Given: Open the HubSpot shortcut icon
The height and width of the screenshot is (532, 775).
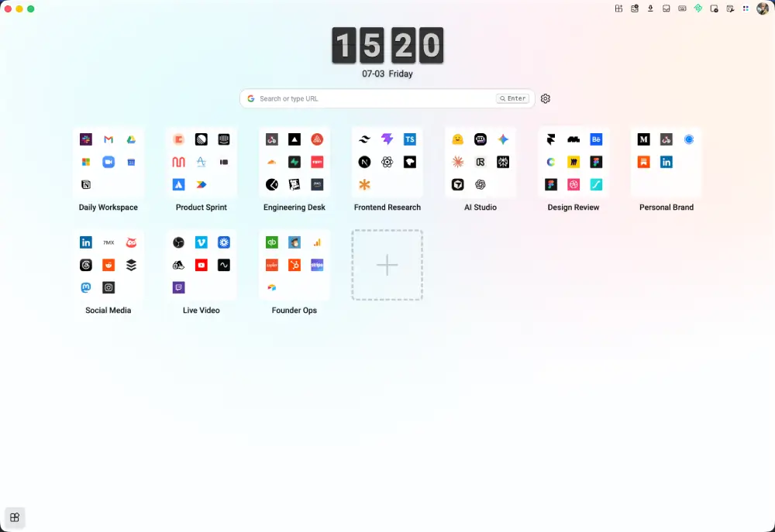Looking at the screenshot, I should coord(294,266).
